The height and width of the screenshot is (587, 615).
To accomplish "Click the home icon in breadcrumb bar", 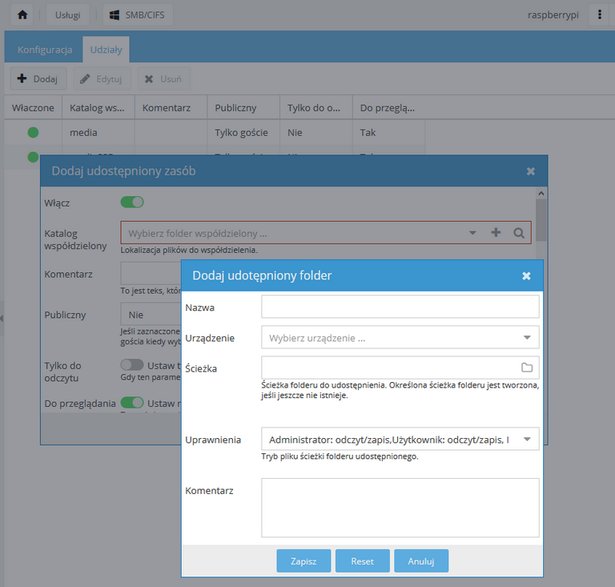I will click(x=22, y=15).
